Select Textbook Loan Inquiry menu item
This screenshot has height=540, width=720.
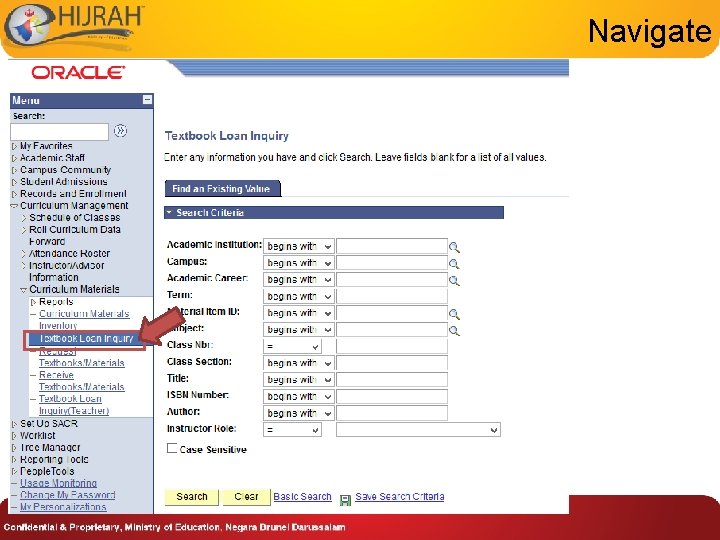click(x=86, y=338)
